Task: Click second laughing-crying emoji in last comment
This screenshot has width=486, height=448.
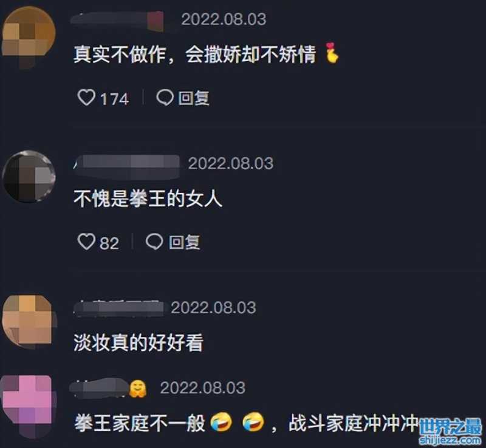Action: pyautogui.click(x=253, y=423)
